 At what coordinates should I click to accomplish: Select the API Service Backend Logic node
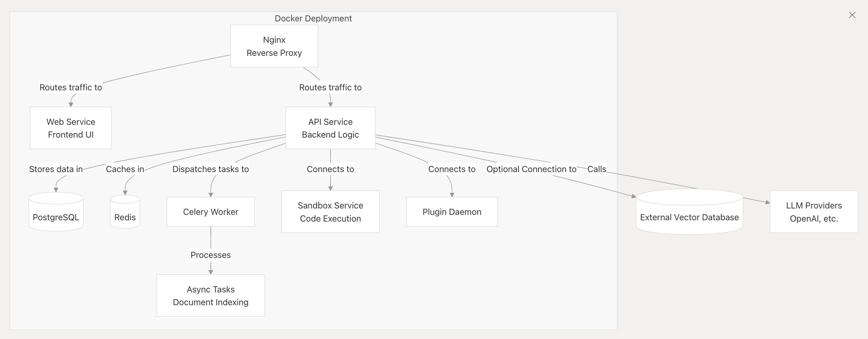(x=330, y=128)
